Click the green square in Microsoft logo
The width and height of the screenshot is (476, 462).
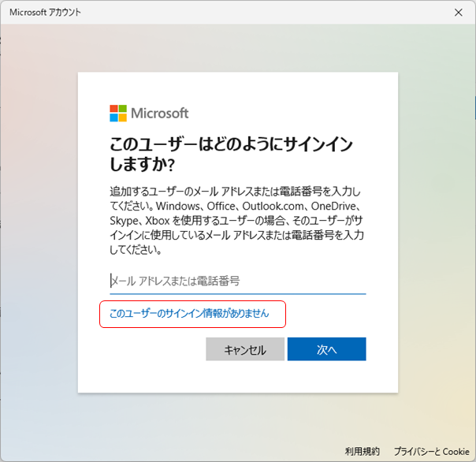coord(122,109)
